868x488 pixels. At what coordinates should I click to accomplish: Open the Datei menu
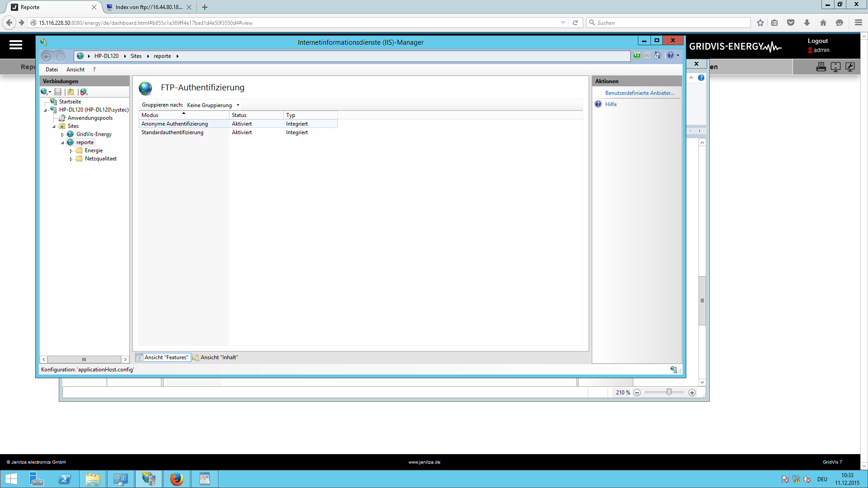[x=52, y=70]
